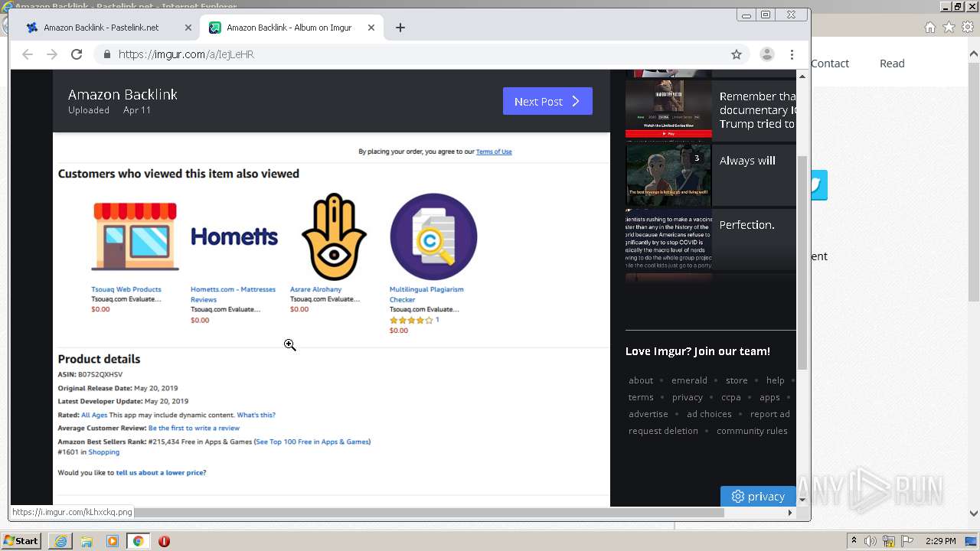Open the 'Remember that documentary' sidebar post thumbnail
The height and width of the screenshot is (551, 980).
(668, 109)
